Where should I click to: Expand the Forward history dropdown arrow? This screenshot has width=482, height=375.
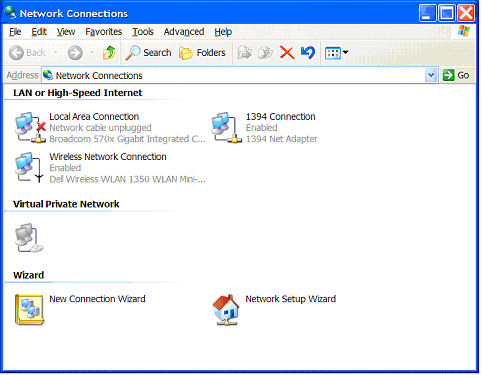tap(92, 53)
